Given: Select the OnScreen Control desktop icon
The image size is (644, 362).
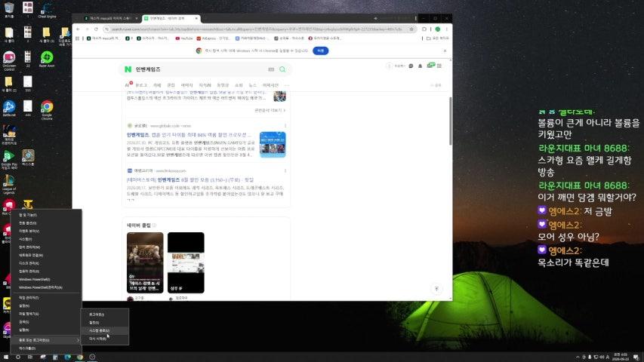Looking at the screenshot, I should pos(9,61).
